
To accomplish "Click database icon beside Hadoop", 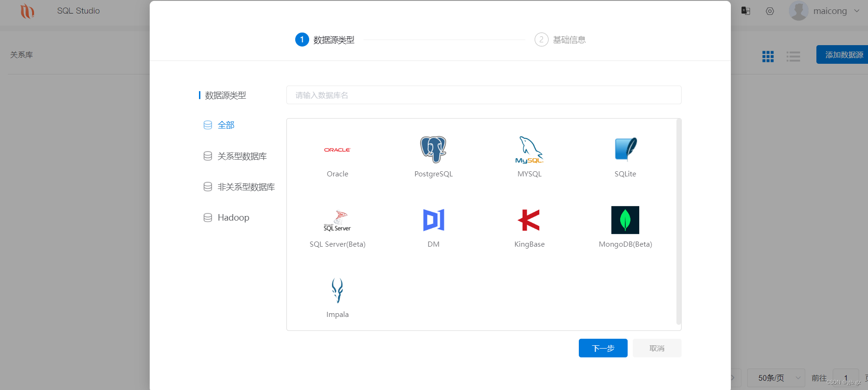I will [x=208, y=217].
